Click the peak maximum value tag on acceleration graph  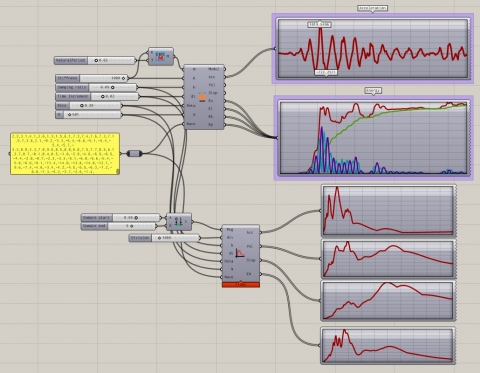coord(320,24)
